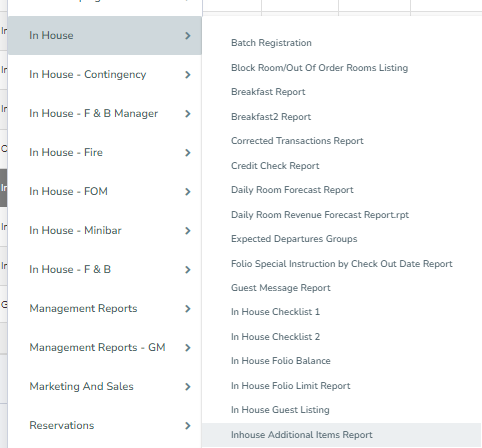Viewport: 482px width, 448px height.
Task: Choose Corrected Transactions Report
Action: point(297,141)
